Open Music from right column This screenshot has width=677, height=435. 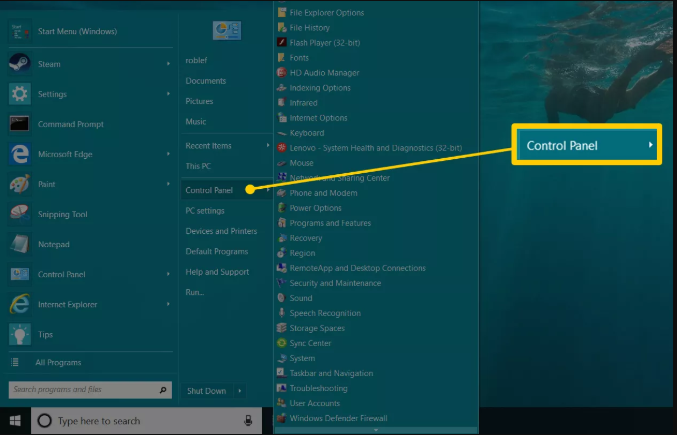[196, 122]
